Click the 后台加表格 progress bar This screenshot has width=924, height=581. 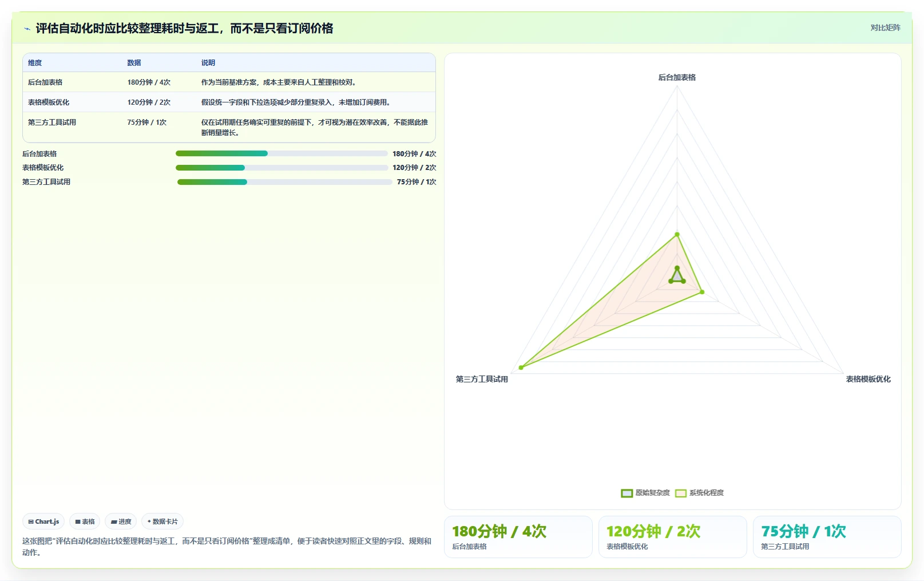click(x=281, y=153)
